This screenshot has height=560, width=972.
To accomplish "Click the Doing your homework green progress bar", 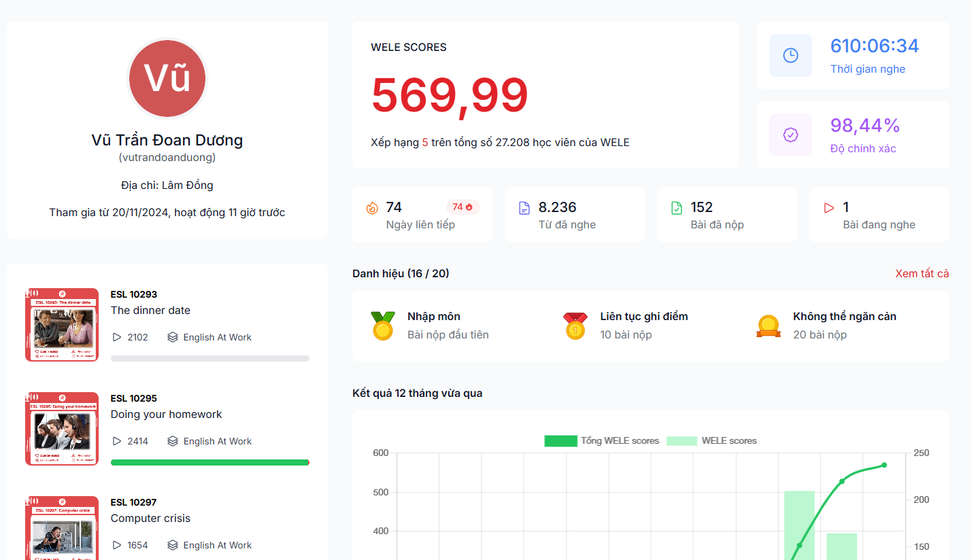I will point(210,463).
